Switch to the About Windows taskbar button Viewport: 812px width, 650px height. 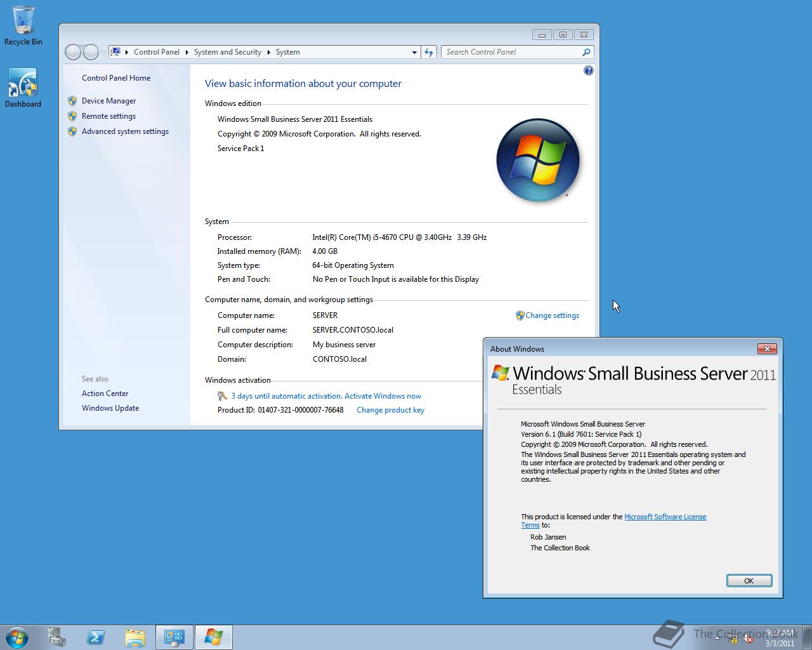[214, 637]
